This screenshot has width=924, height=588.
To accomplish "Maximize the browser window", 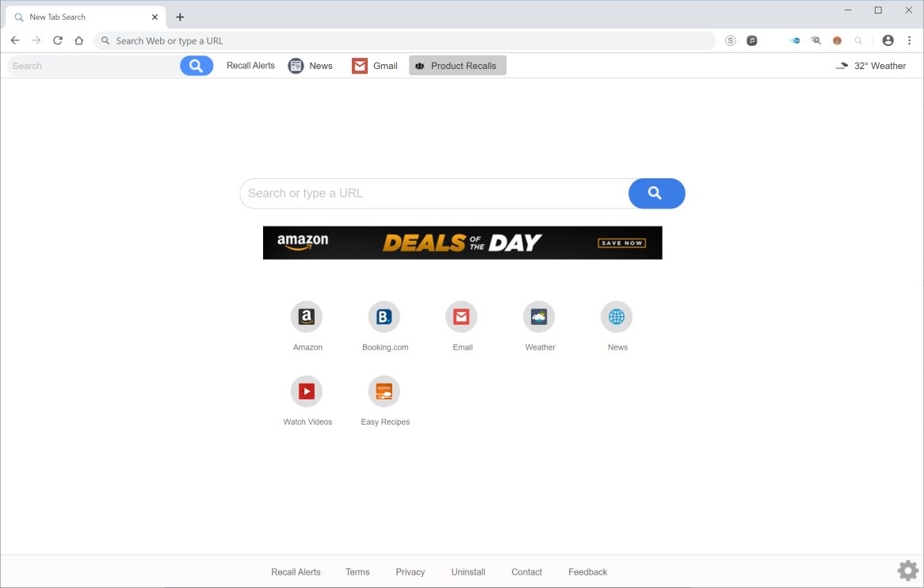I will point(878,10).
